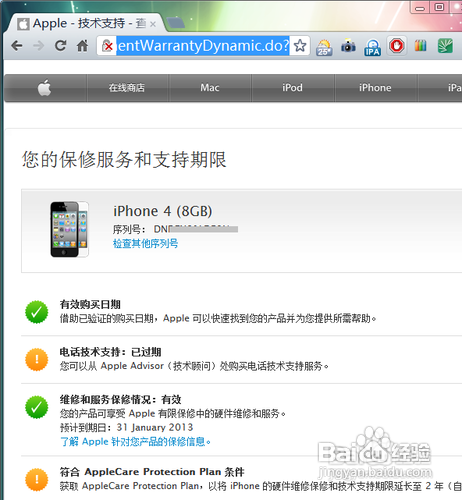This screenshot has height=500, width=462.
Task: Click the expiry date 31 January 2013
Action: click(x=155, y=427)
